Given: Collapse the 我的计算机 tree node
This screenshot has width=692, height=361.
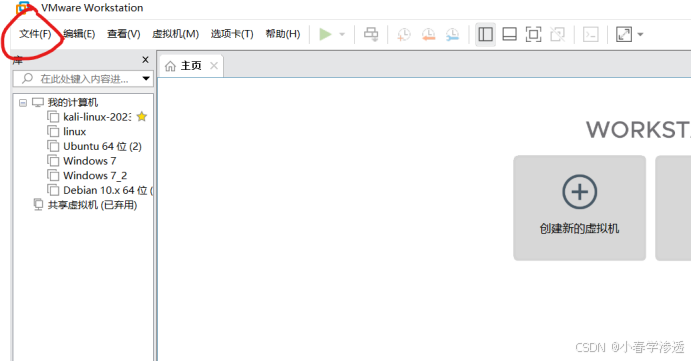Looking at the screenshot, I should coord(23,103).
